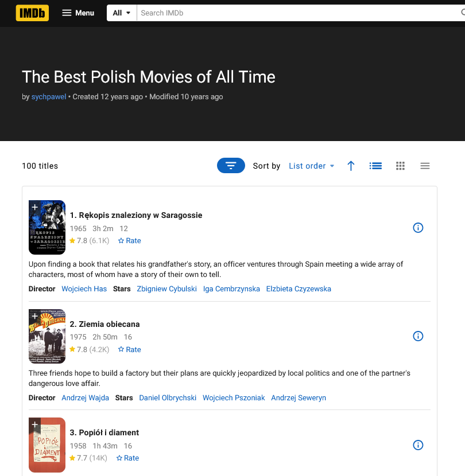
Task: Switch to compact list view
Action: tap(425, 166)
